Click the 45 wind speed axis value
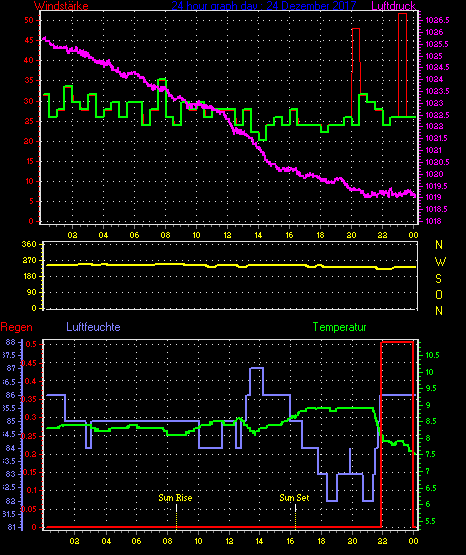 pos(29,40)
